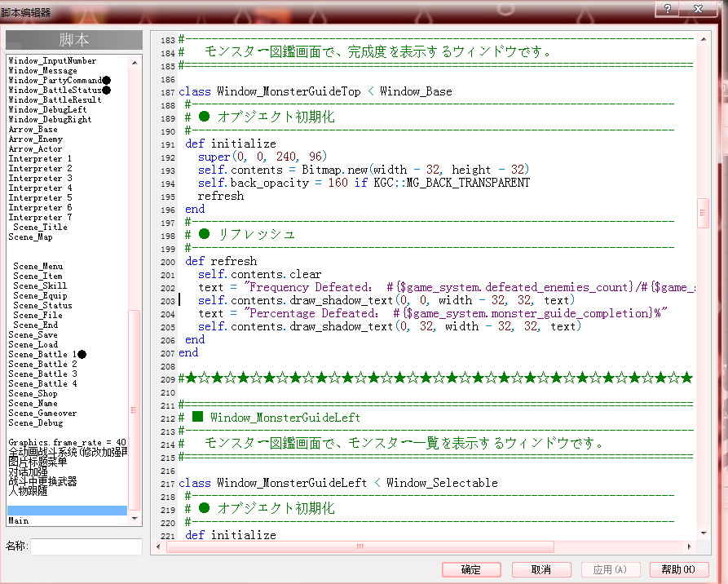Image resolution: width=728 pixels, height=584 pixels.
Task: Click line 187 class Window_MonsterGuideTop
Action: click(x=315, y=91)
